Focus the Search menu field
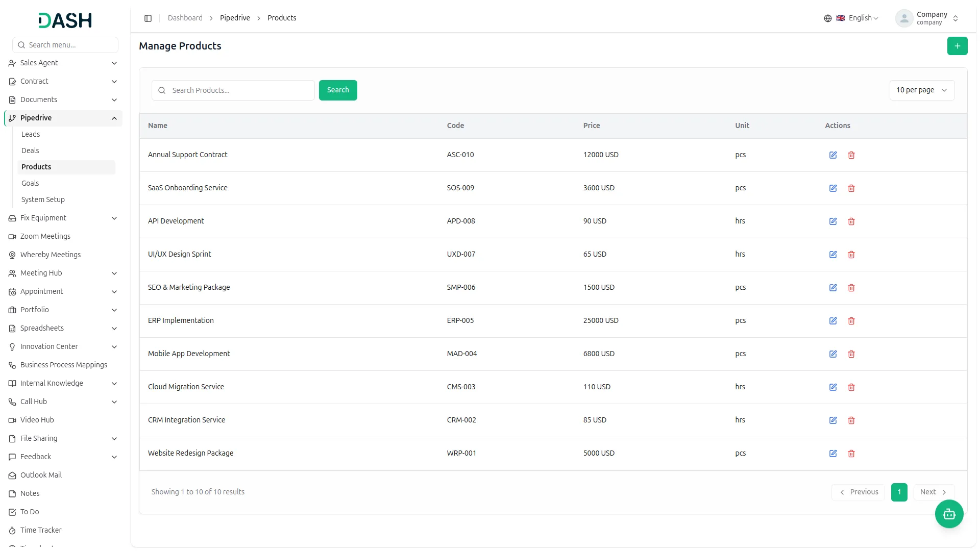This screenshot has height=551, width=980. coord(65,45)
